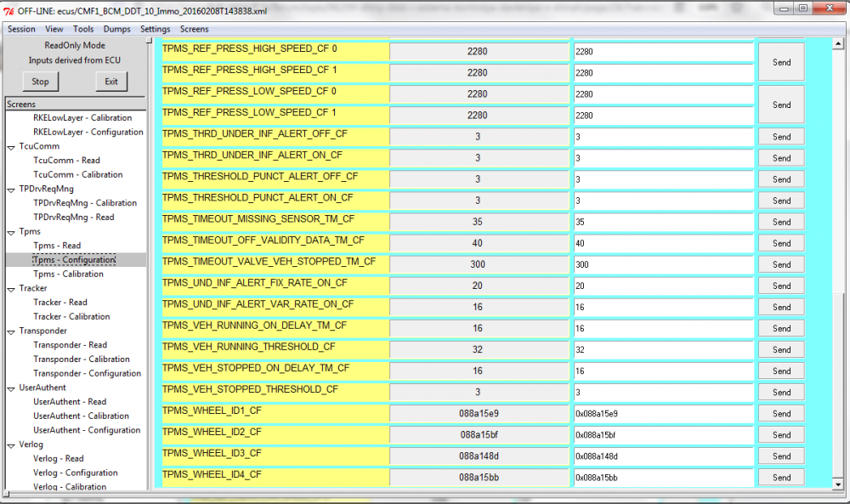Send the TPMS_TIMEOUT_MISSING_SENSOR_TM_CF value
The image size is (850, 504).
click(781, 222)
